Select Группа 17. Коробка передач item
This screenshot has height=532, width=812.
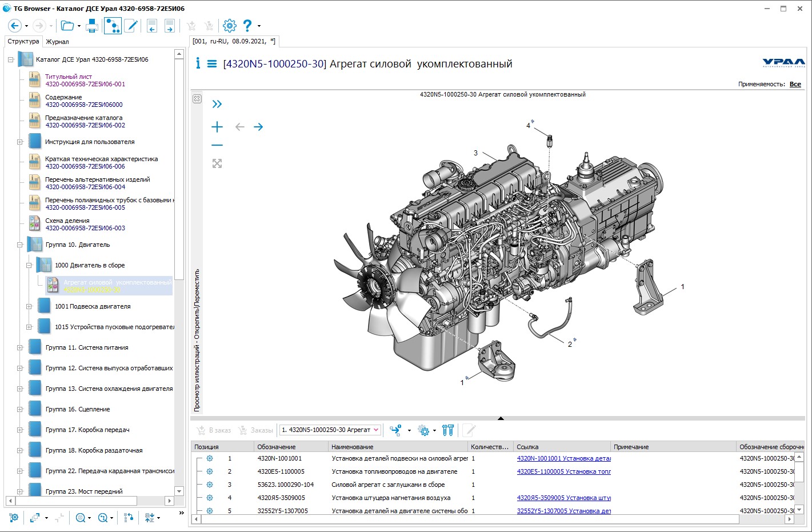coord(87,430)
